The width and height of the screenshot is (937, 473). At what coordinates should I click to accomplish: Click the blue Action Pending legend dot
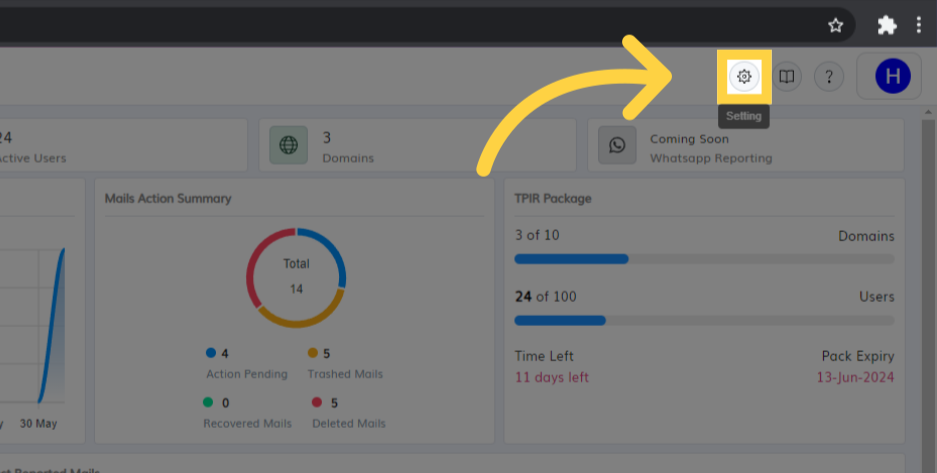[x=211, y=353]
